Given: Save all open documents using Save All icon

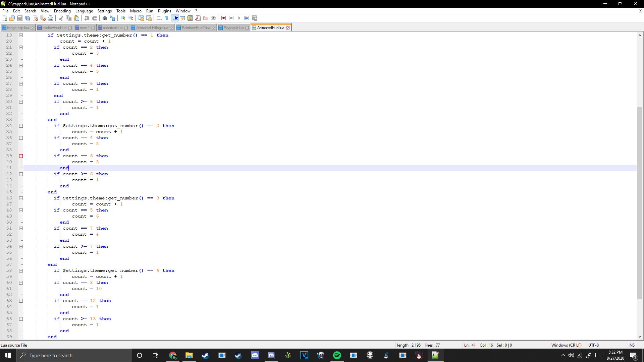Looking at the screenshot, I should tap(28, 18).
